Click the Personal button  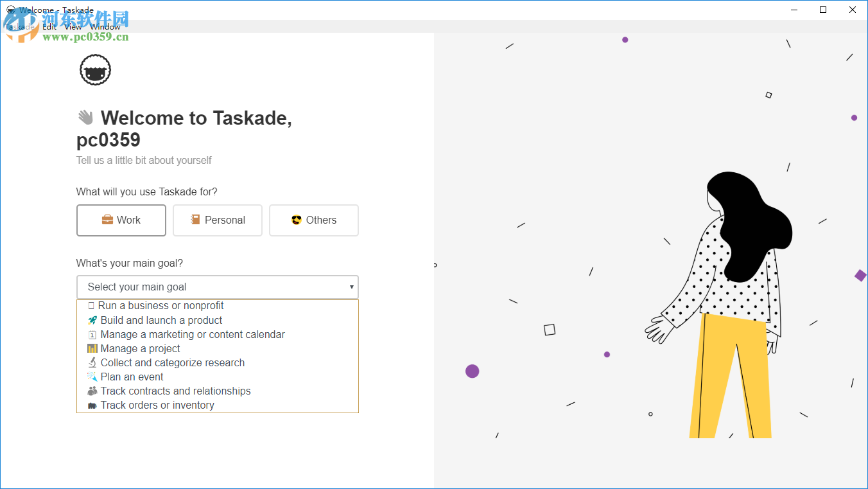217,220
